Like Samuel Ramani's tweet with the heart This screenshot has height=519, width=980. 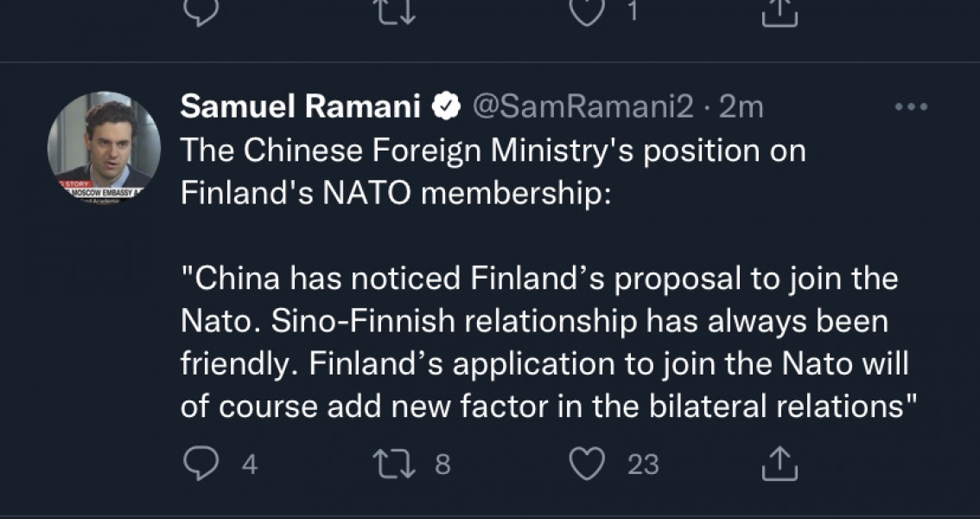click(589, 465)
